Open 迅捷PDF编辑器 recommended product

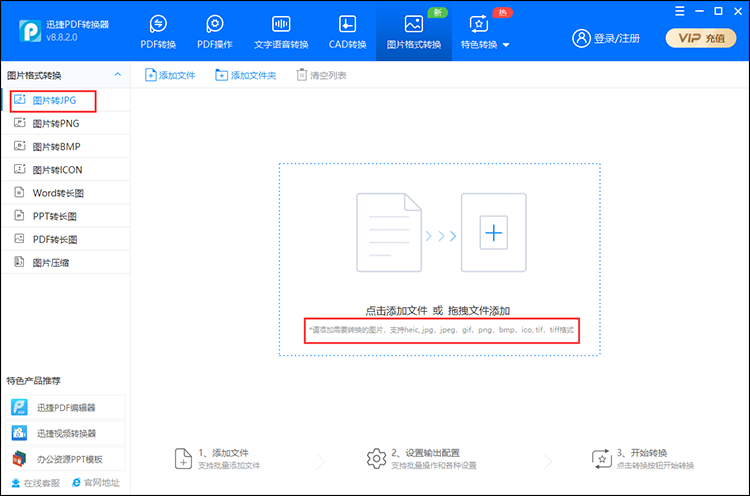(x=66, y=408)
